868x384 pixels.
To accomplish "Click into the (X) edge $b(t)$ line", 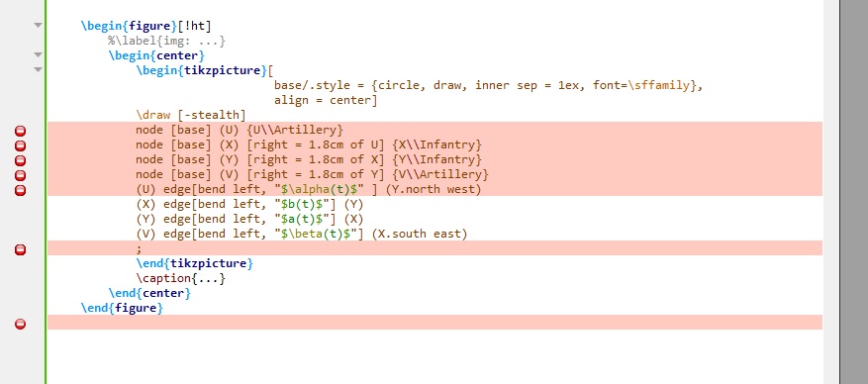I will [x=249, y=204].
